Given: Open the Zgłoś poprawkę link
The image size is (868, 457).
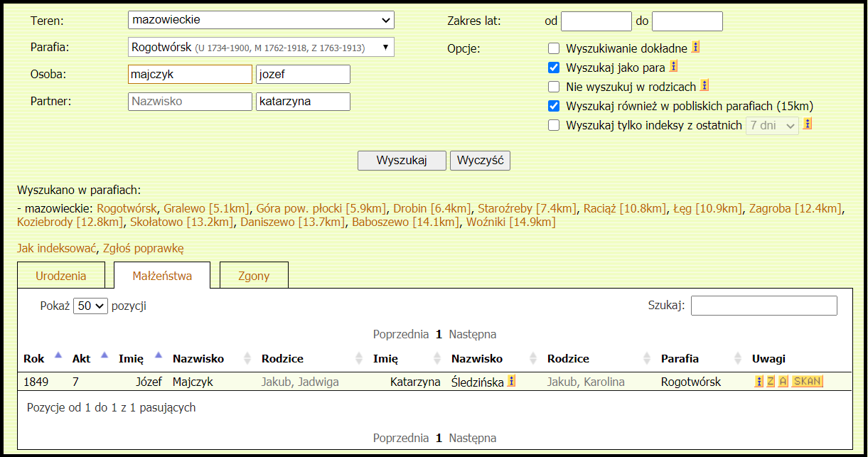Looking at the screenshot, I should pos(144,248).
